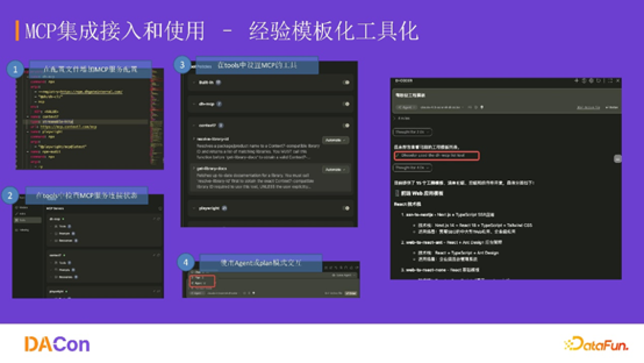Toggle the playwright server switch
The image size is (644, 363).
[x=346, y=208]
